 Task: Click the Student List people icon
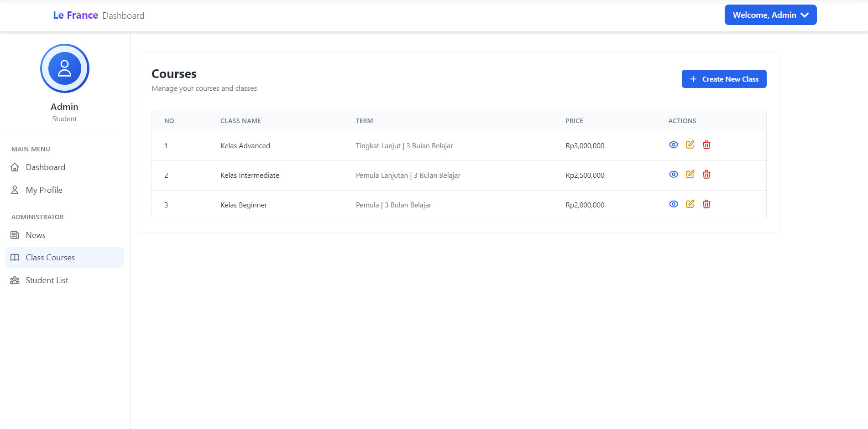15,280
